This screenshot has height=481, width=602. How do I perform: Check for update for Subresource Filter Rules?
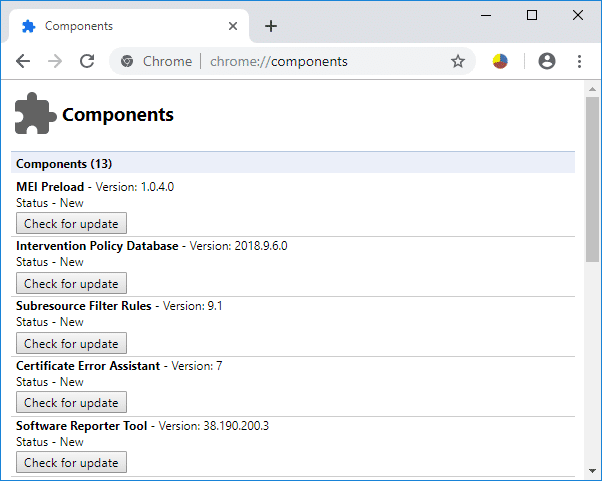pyautogui.click(x=71, y=343)
